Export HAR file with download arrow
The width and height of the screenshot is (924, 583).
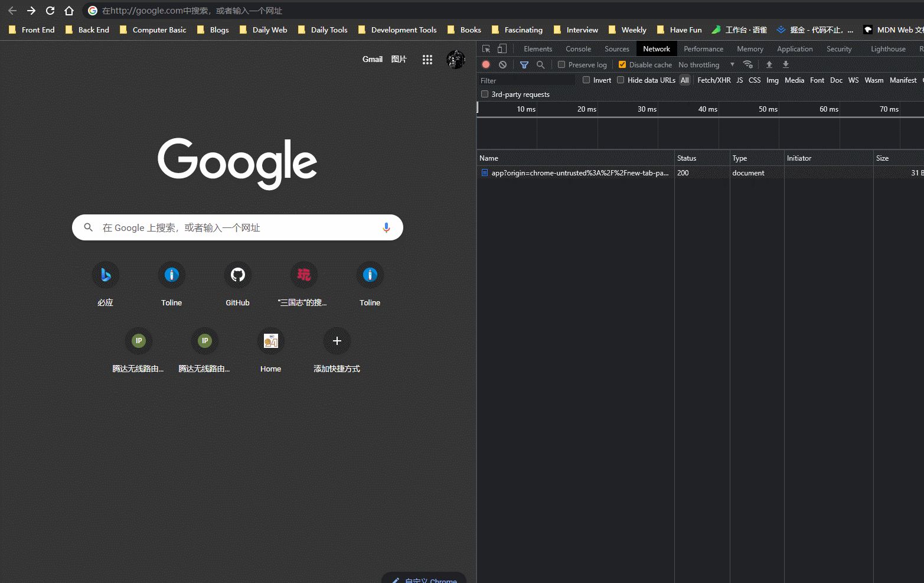coord(786,64)
